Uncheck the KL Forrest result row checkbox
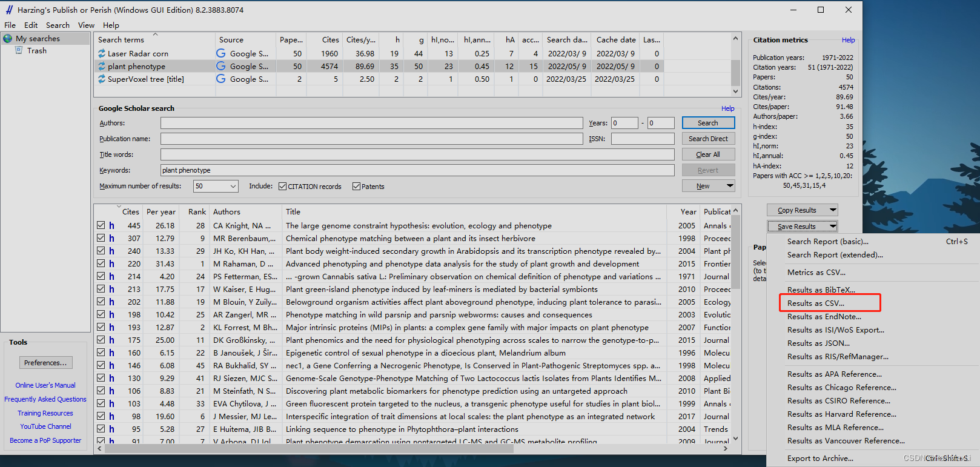 tap(101, 327)
